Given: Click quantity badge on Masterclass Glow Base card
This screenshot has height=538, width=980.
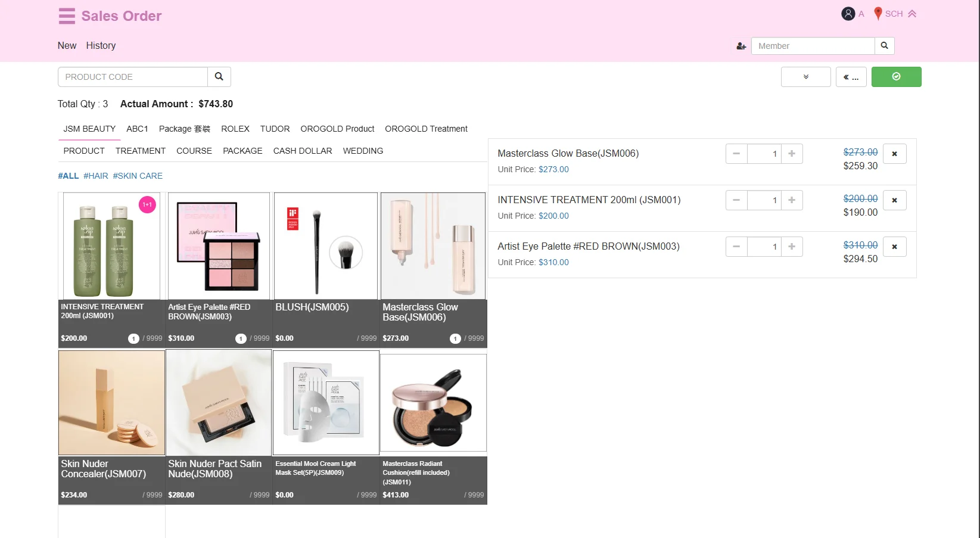Looking at the screenshot, I should (x=455, y=338).
